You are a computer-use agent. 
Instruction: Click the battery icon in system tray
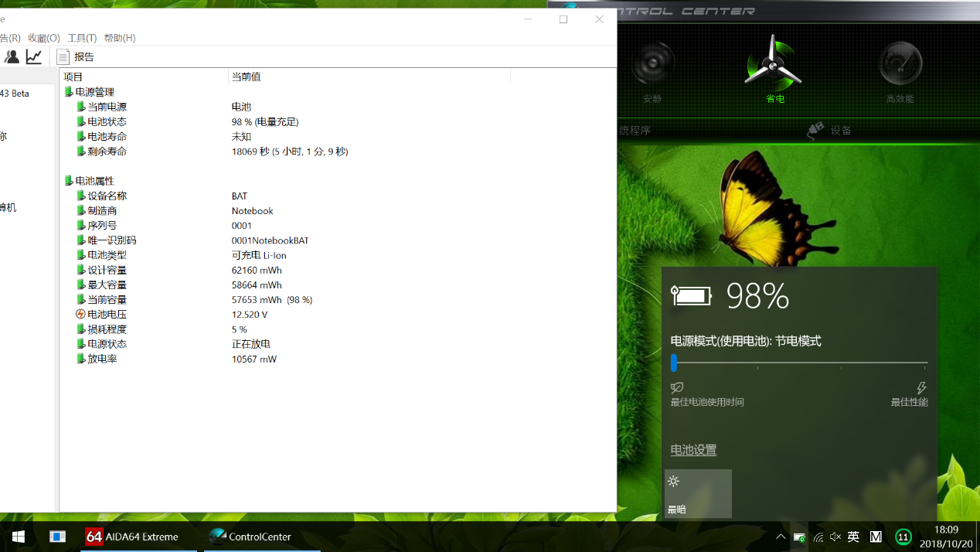coord(800,537)
